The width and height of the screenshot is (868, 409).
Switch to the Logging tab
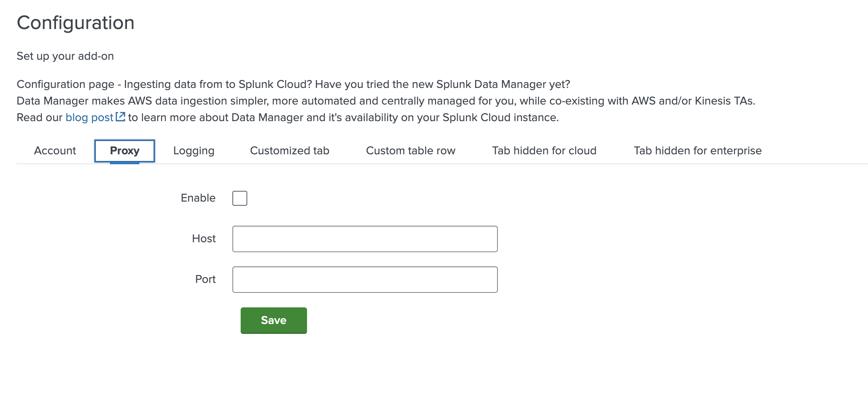[x=194, y=151]
